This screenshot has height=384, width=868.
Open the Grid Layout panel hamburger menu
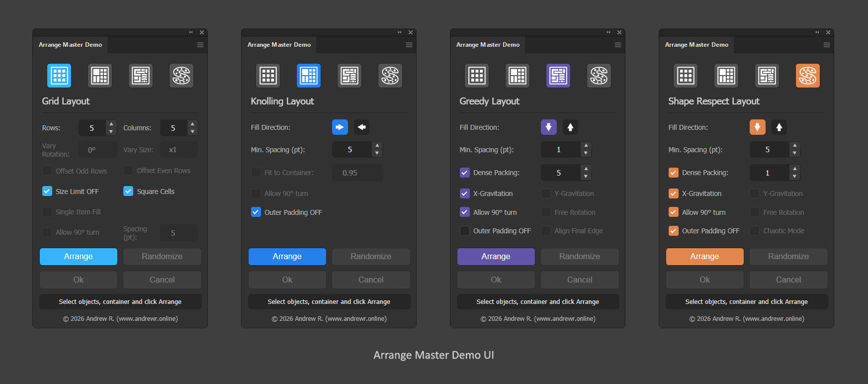tap(200, 45)
